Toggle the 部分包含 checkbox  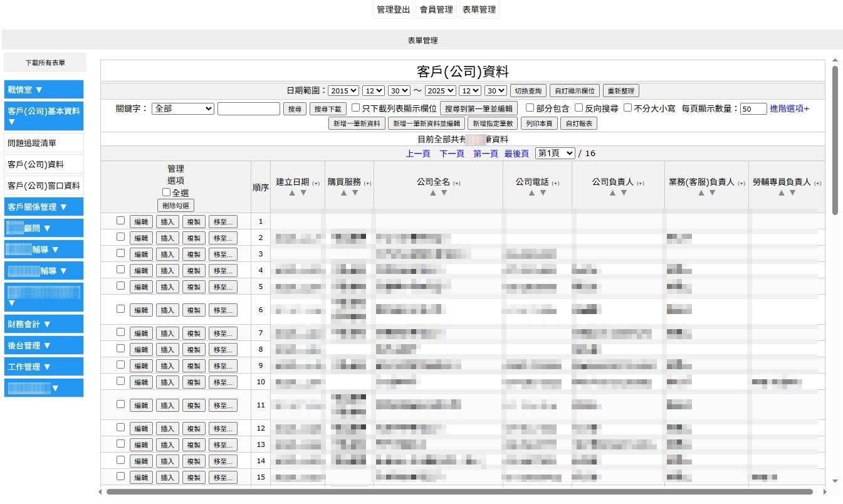point(530,108)
